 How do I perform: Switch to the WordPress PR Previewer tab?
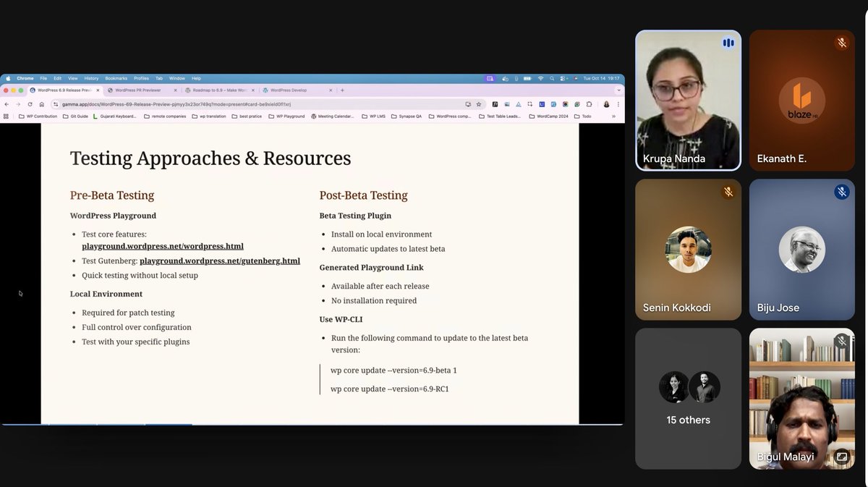[x=142, y=90]
